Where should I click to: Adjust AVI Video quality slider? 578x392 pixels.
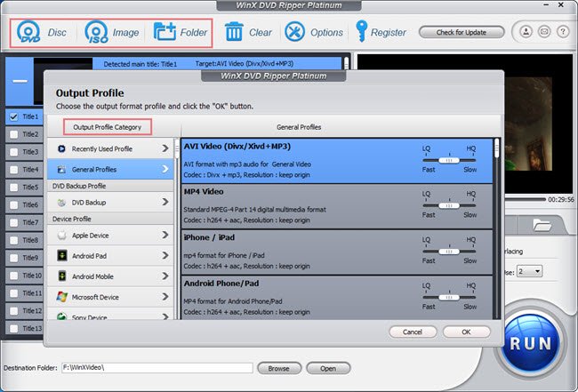point(449,160)
